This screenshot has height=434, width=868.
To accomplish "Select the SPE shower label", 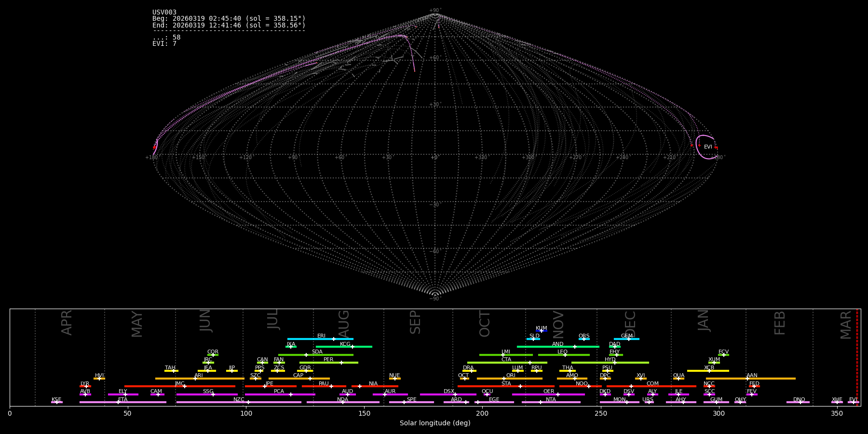I will point(411,400).
